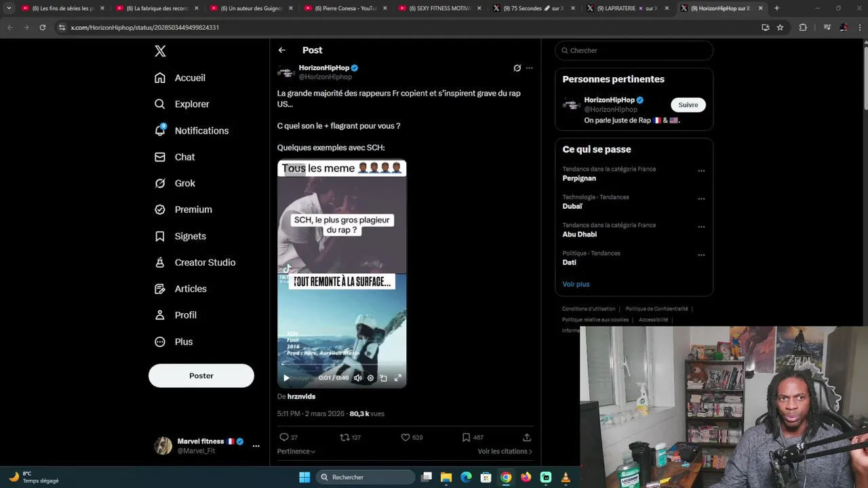This screenshot has height=488, width=868.
Task: Open the hrznvids source link
Action: click(301, 396)
